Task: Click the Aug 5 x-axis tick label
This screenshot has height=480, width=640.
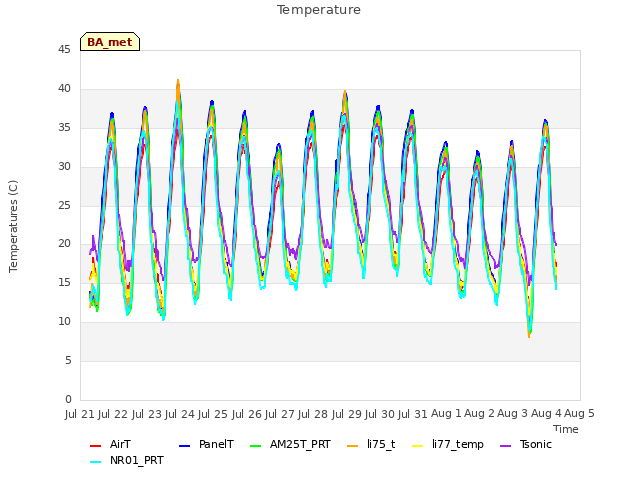Action: click(579, 414)
